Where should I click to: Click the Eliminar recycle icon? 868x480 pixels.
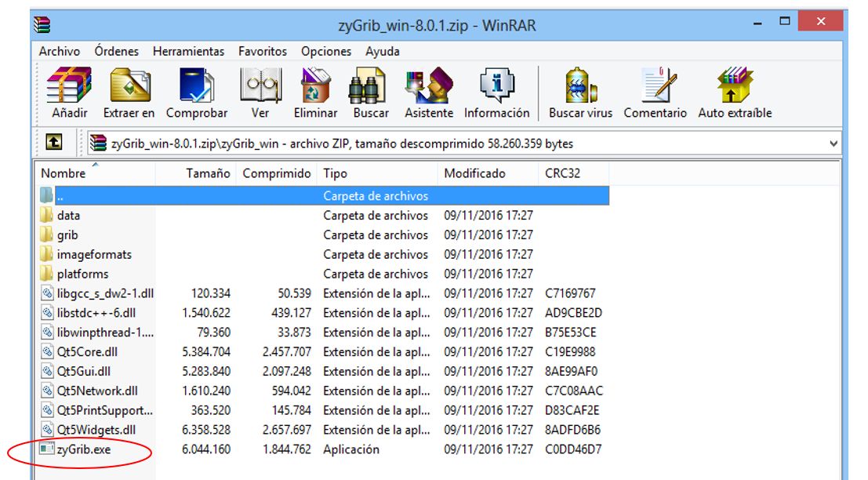coord(315,85)
